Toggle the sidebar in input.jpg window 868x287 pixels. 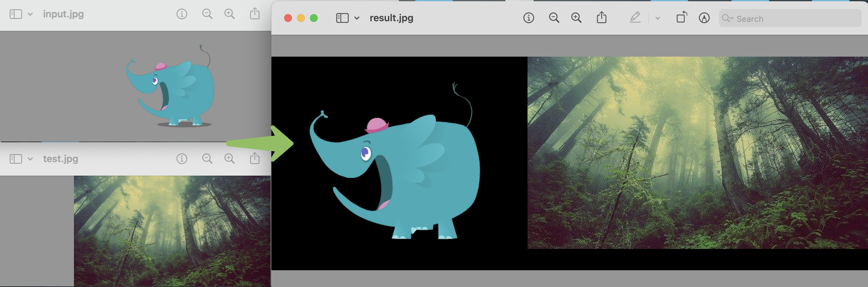[15, 14]
